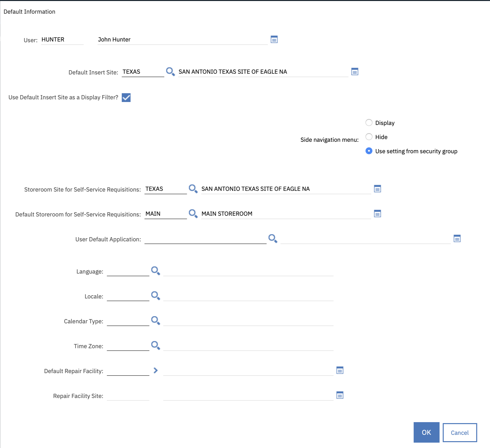Select the Display option for side navigation menu
490x448 pixels.
[369, 122]
